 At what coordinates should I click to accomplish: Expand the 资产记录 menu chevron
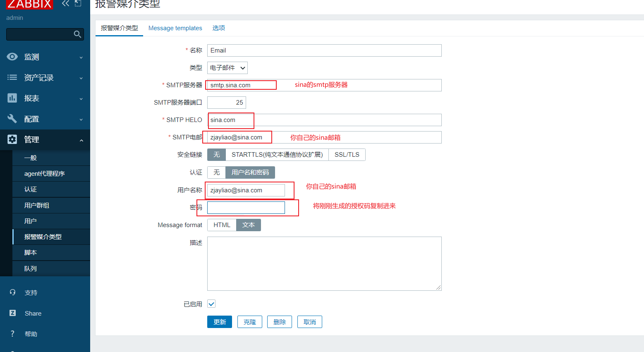[x=81, y=78]
